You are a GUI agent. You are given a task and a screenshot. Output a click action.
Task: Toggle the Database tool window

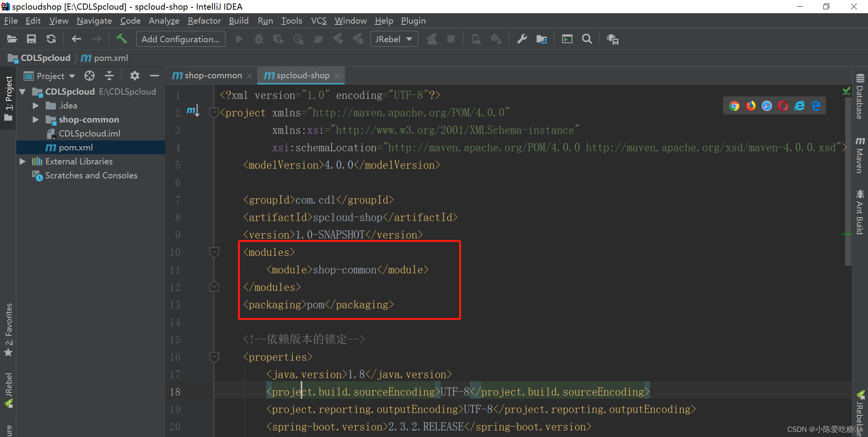(x=860, y=97)
